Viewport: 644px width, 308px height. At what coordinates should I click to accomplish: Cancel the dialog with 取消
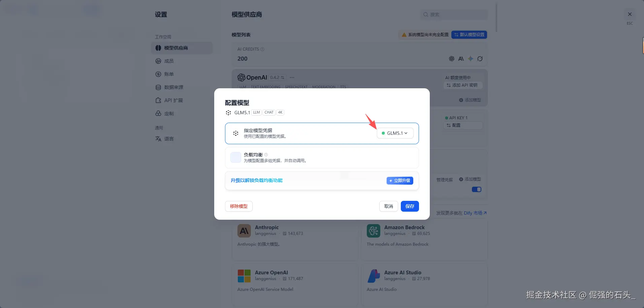[x=389, y=206]
